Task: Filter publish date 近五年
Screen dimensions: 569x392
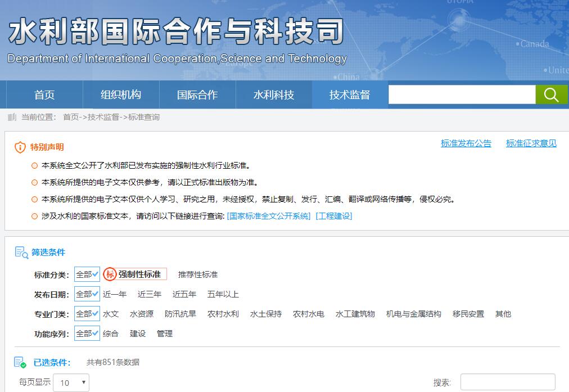Action: (184, 294)
